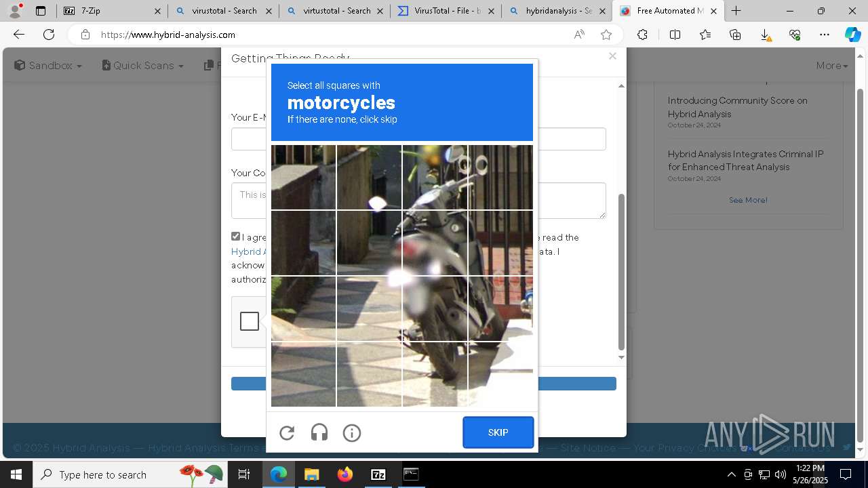Viewport: 868px width, 488px height.
Task: Switch to the hybridanalysis Search tab
Action: [x=557, y=11]
